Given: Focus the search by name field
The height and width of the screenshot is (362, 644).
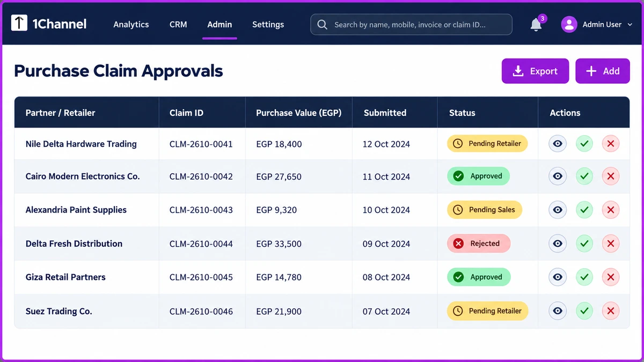Looking at the screenshot, I should (411, 25).
